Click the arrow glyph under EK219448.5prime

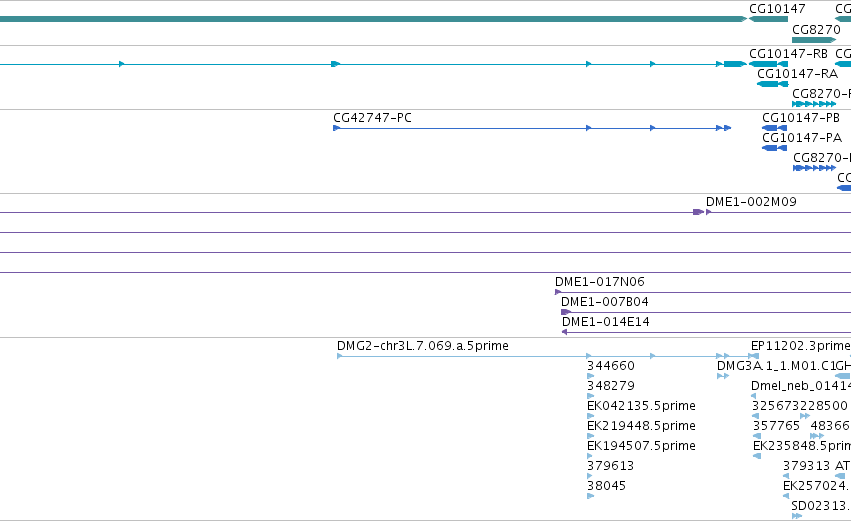click(x=590, y=436)
